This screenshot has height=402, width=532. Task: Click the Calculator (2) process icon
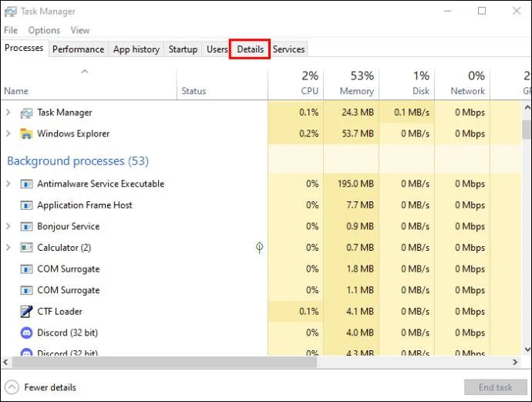tap(26, 248)
